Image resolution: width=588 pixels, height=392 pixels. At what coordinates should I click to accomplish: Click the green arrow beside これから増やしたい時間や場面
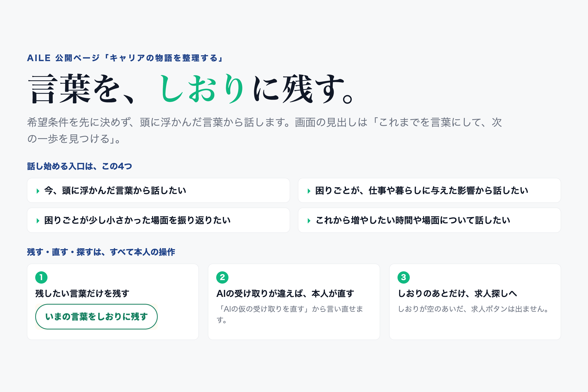pyautogui.click(x=309, y=221)
